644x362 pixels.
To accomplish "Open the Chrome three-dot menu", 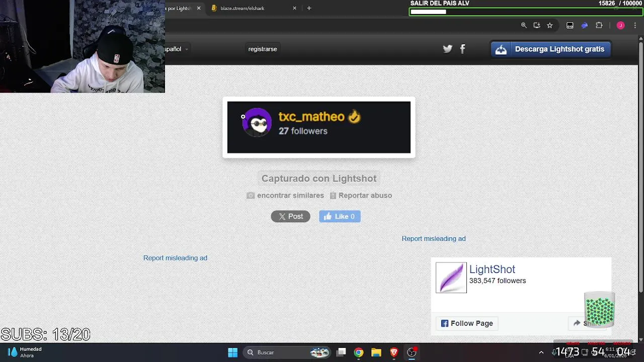I will click(x=634, y=25).
